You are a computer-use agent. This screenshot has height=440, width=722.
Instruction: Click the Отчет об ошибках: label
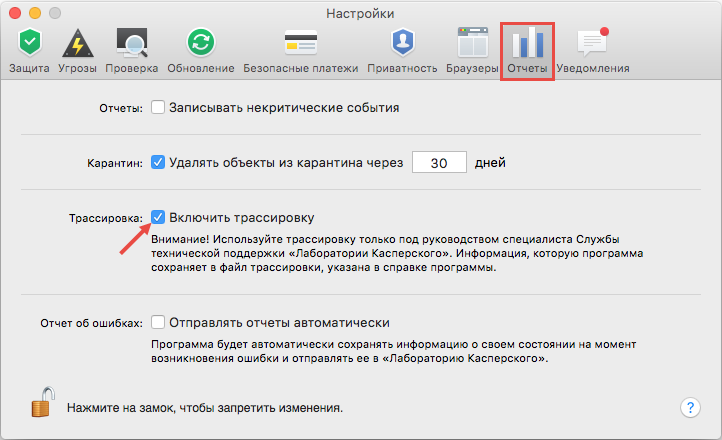[91, 323]
